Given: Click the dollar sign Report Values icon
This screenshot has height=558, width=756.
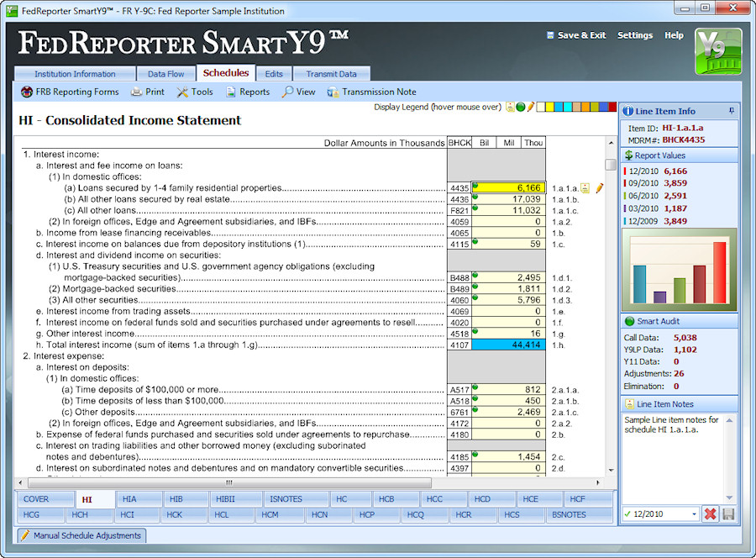Looking at the screenshot, I should pos(628,155).
